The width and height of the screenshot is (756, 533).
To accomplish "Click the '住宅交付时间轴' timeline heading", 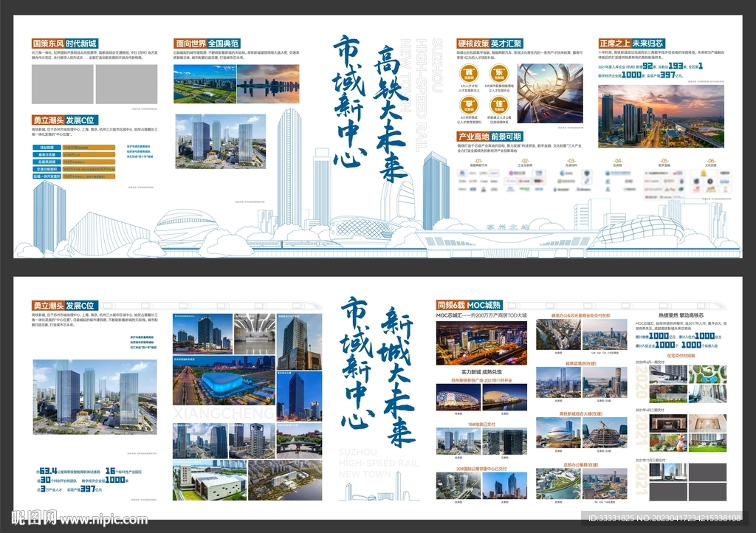I will click(x=681, y=356).
